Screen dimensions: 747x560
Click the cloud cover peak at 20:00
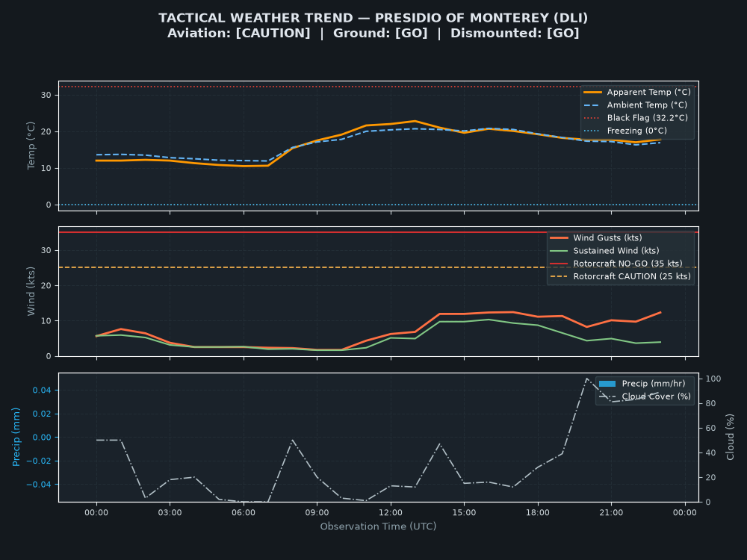(x=586, y=379)
